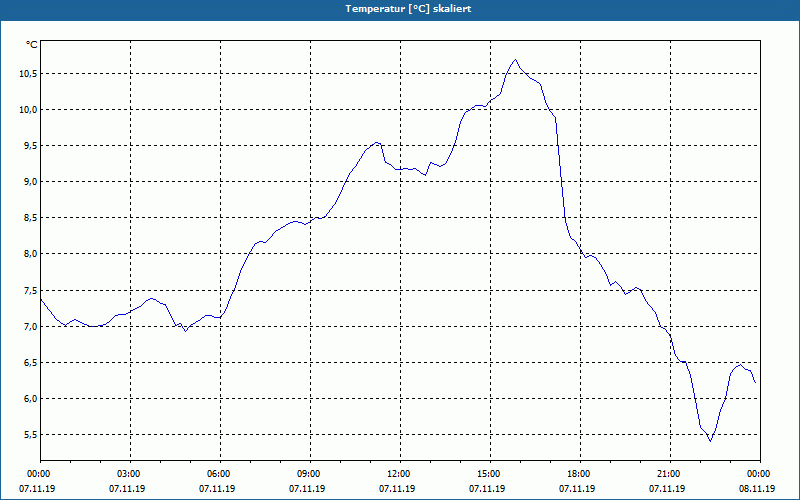Image resolution: width=800 pixels, height=500 pixels.
Task: Click the 06:00 time axis label
Action: point(218,474)
